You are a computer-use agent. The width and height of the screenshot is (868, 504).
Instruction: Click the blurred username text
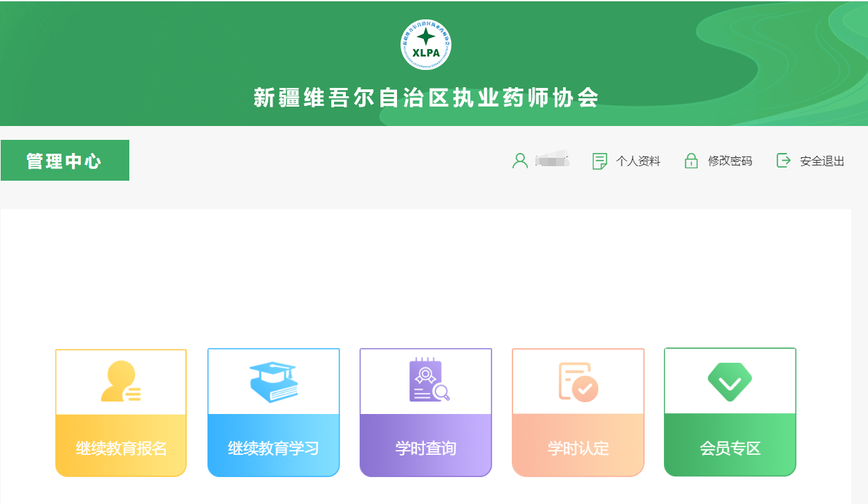[551, 161]
